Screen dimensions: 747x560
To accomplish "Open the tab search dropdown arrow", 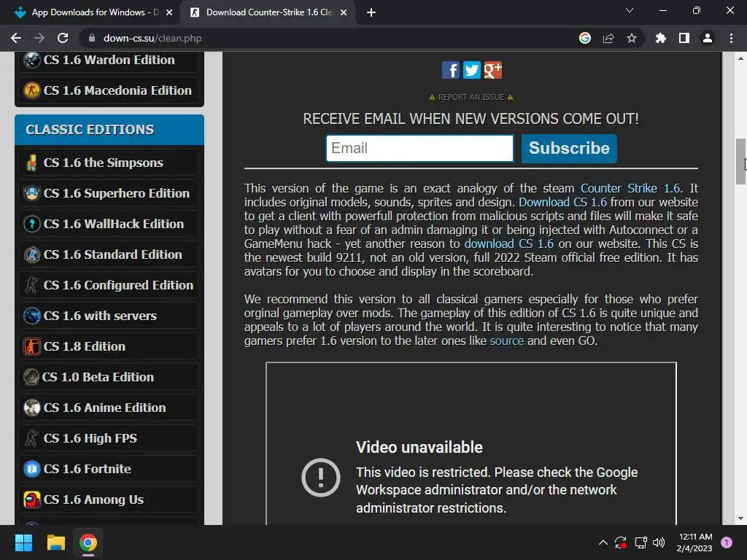I will coord(630,10).
